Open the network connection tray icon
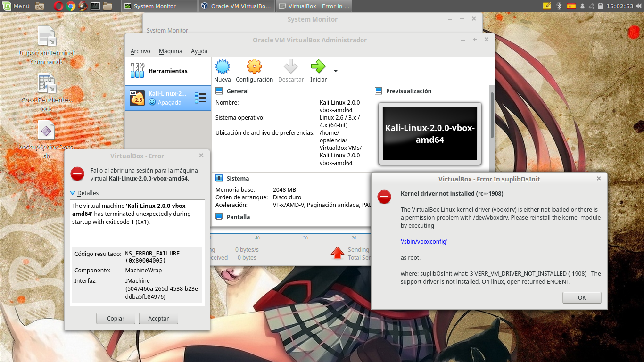 (592, 6)
